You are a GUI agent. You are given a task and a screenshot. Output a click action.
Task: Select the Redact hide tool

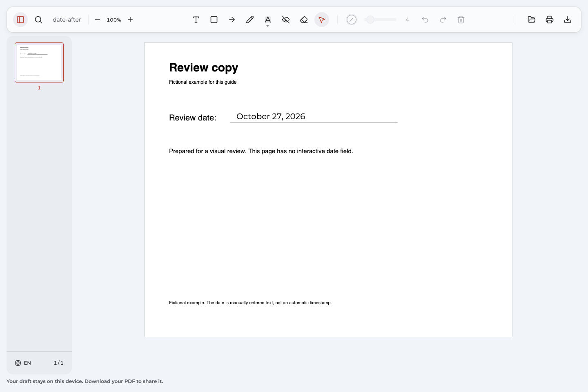click(x=286, y=20)
